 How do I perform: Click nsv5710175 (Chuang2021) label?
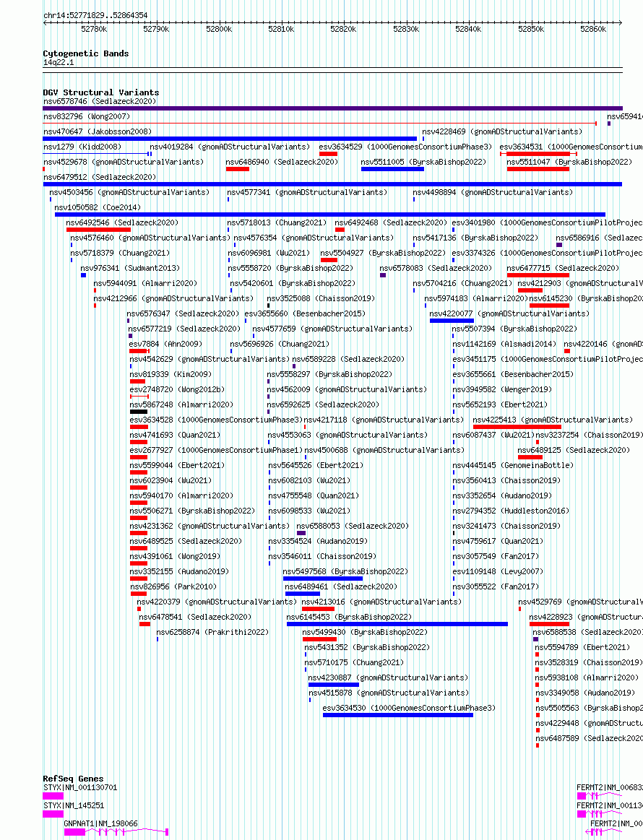coord(354,662)
